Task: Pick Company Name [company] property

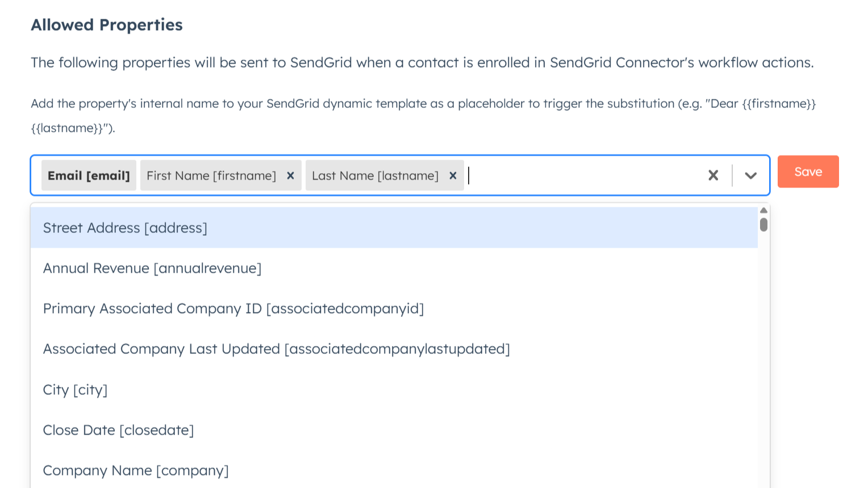Action: [x=136, y=470]
